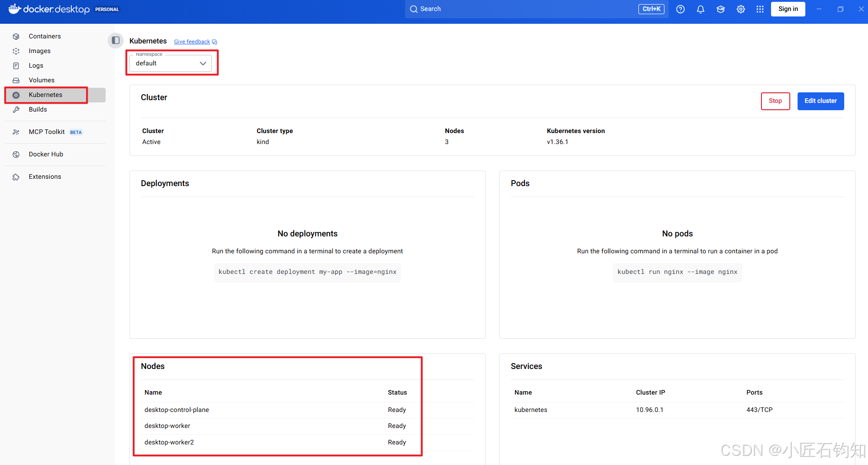This screenshot has height=465, width=868.
Task: Open the Namespace dropdown set to default
Action: click(x=171, y=63)
